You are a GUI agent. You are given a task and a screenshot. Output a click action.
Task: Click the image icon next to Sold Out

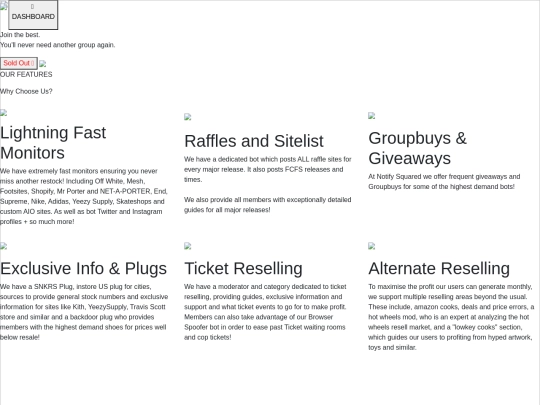coord(43,64)
